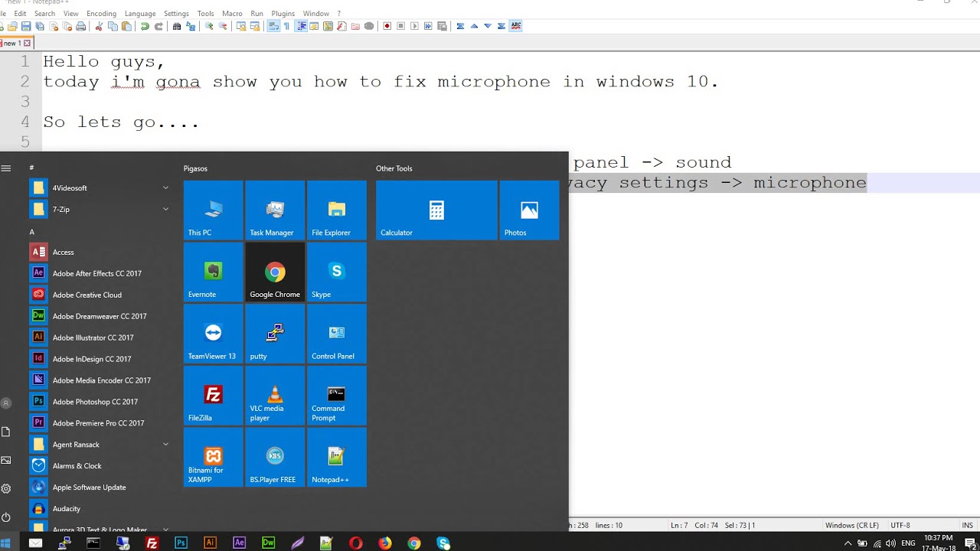The height and width of the screenshot is (551, 980).
Task: Open VLC media player tile
Action: point(275,396)
